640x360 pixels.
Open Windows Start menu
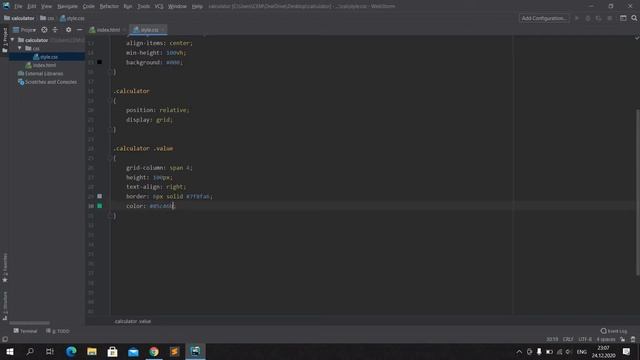tap(10, 351)
